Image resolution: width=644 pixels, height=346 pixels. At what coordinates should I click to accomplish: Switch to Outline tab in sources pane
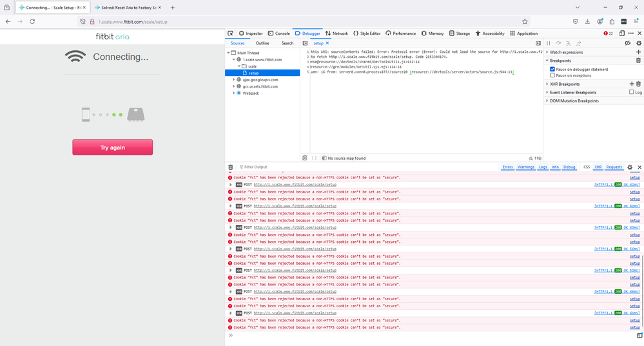pos(262,43)
